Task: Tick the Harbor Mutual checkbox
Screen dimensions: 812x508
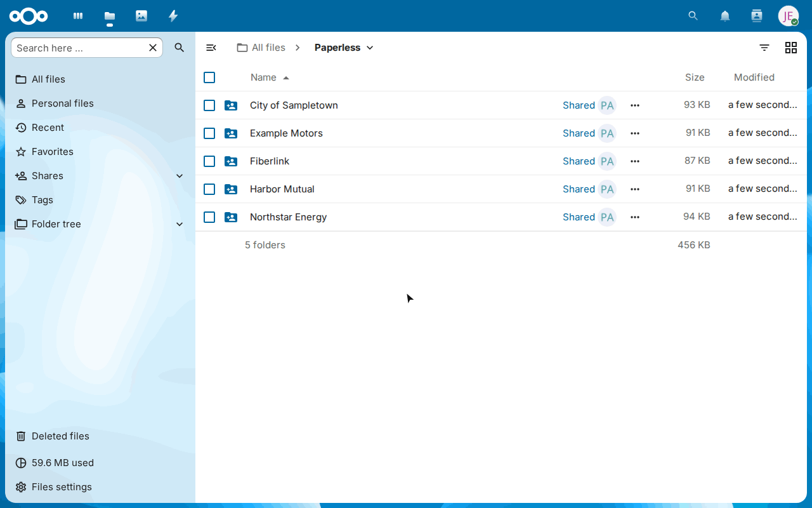Action: point(209,189)
